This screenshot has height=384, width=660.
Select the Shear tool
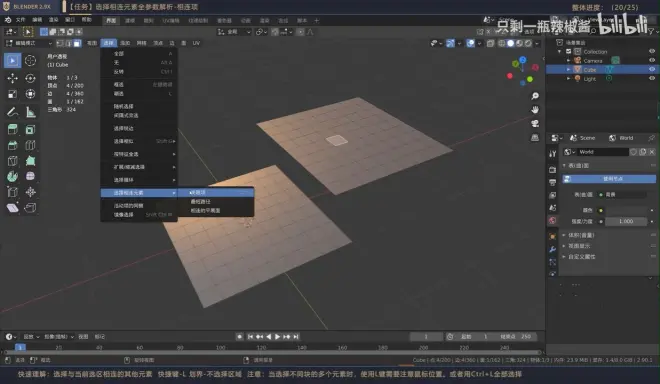13,208
